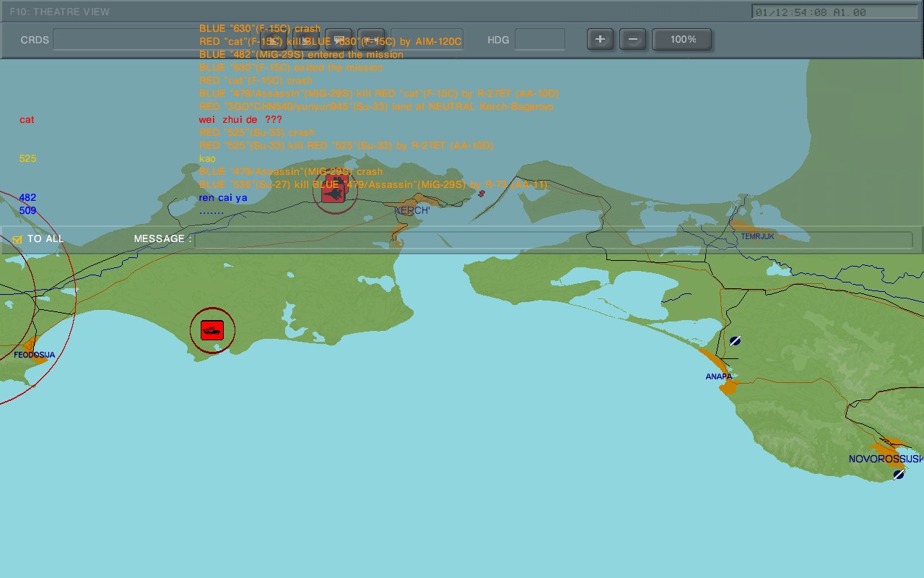This screenshot has width=924, height=578.
Task: Click the mission clock display
Action: [834, 12]
